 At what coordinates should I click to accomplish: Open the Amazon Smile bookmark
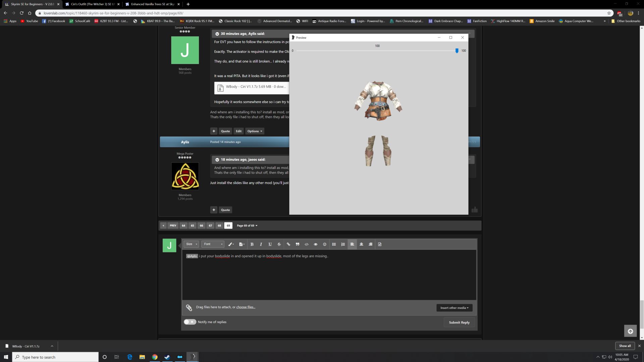542,21
